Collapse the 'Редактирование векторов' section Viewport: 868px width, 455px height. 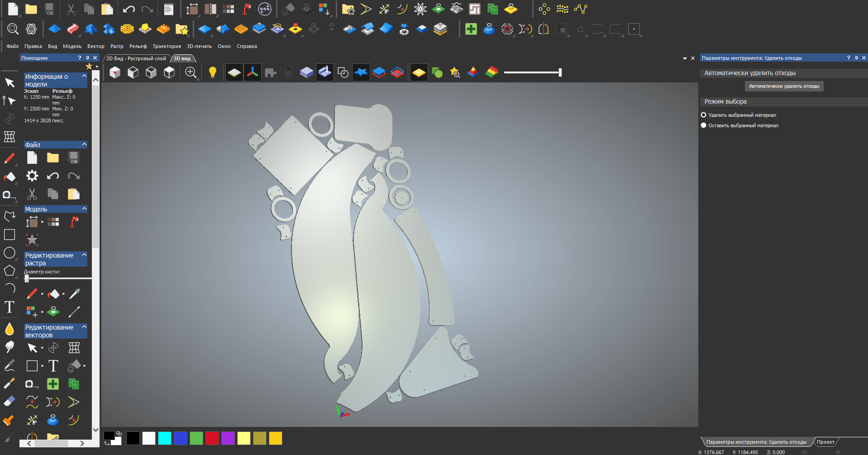84,327
